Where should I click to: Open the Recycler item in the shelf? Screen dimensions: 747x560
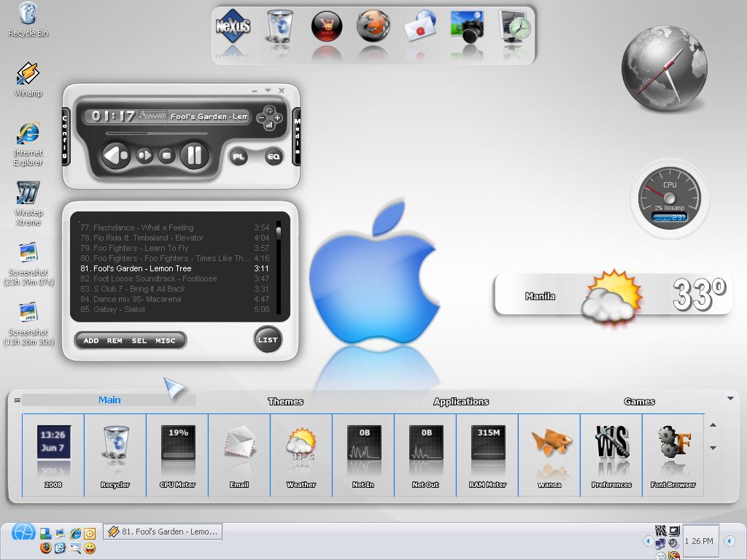pos(115,456)
